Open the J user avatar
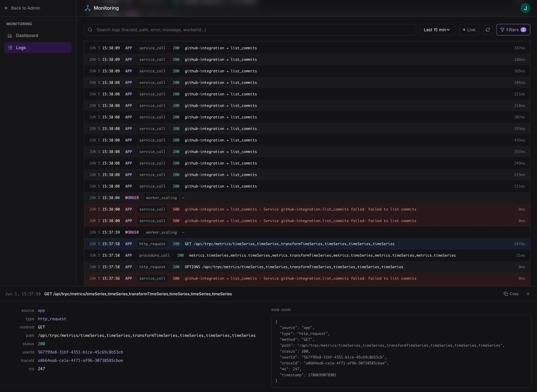This screenshot has height=392, width=537. 525,8
